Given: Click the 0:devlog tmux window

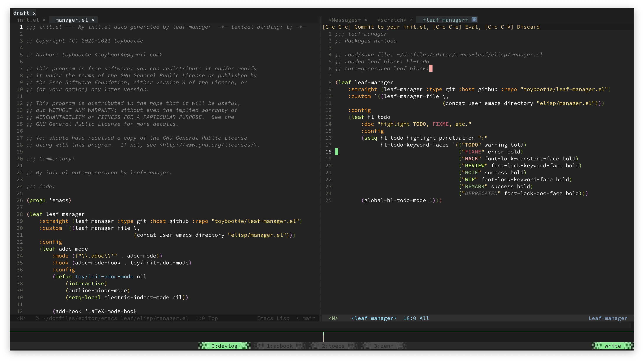Looking at the screenshot, I should pos(224,346).
